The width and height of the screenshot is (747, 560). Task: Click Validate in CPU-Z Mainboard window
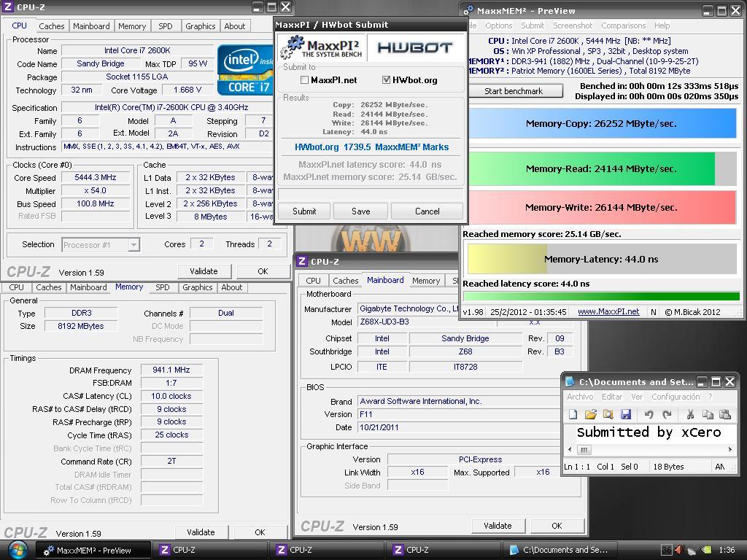tap(498, 526)
